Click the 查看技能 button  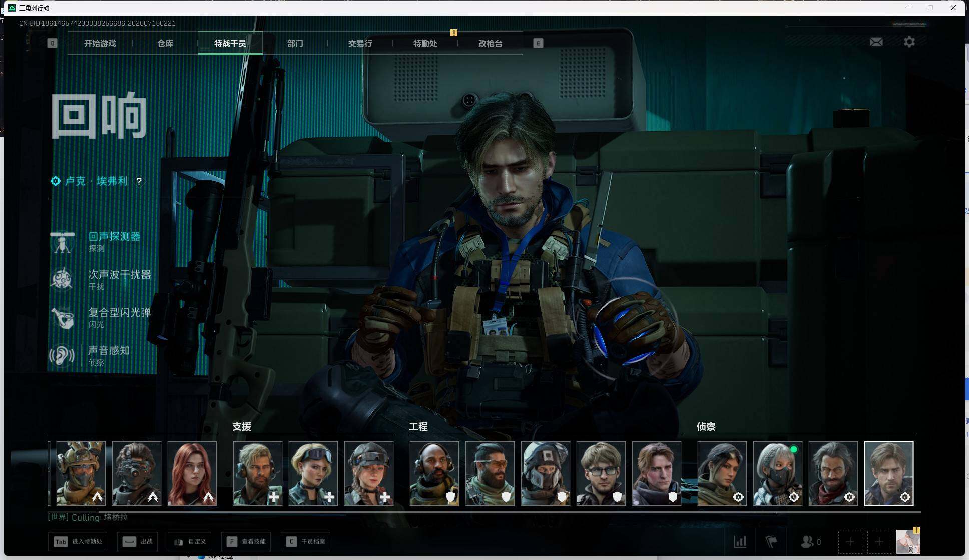[x=246, y=542]
